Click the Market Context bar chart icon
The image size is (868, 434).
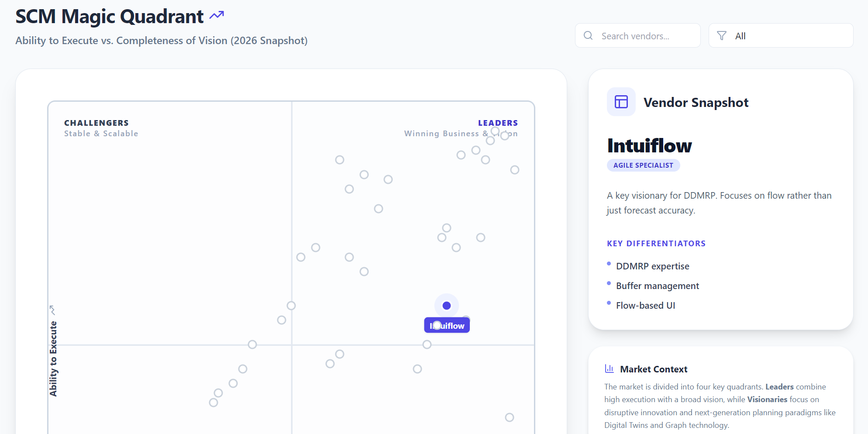609,369
